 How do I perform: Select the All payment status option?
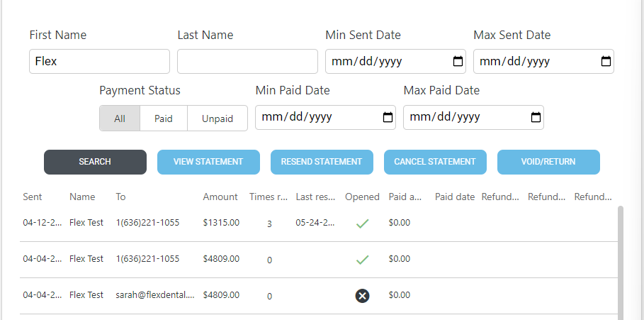click(x=120, y=118)
